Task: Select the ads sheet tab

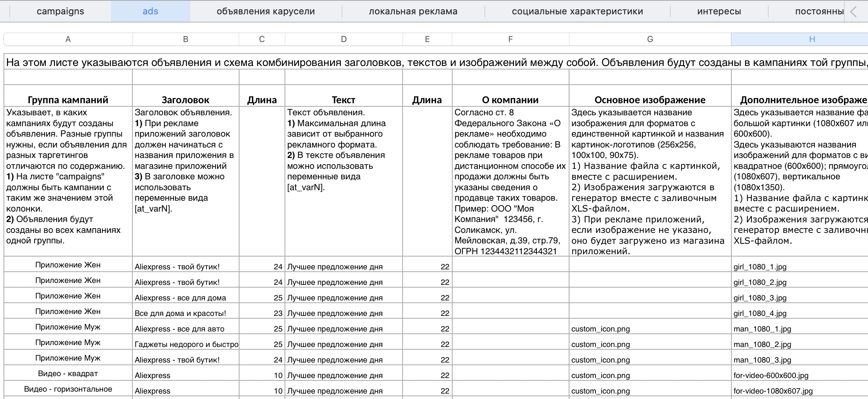Action: [150, 11]
